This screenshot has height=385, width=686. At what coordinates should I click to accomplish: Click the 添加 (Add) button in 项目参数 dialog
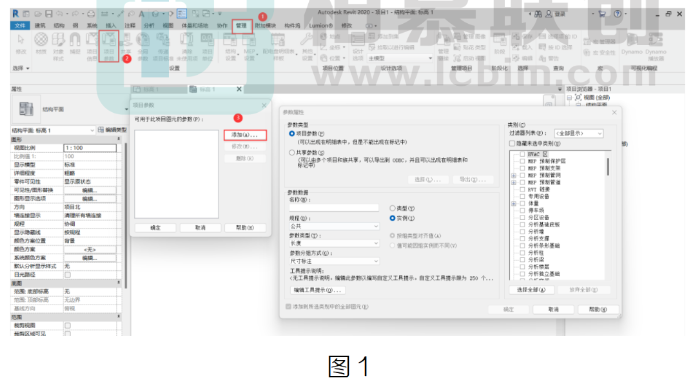click(x=245, y=135)
